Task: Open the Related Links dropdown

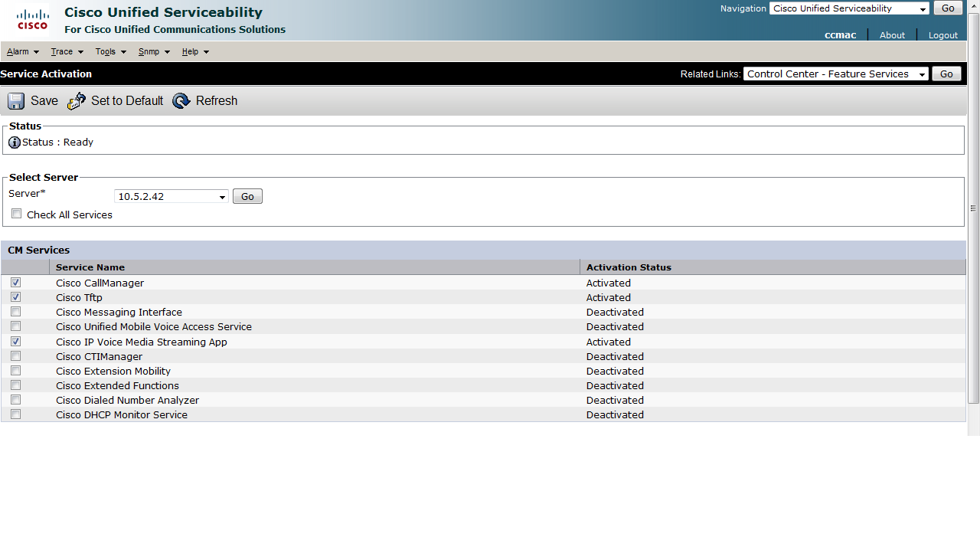Action: [x=835, y=74]
